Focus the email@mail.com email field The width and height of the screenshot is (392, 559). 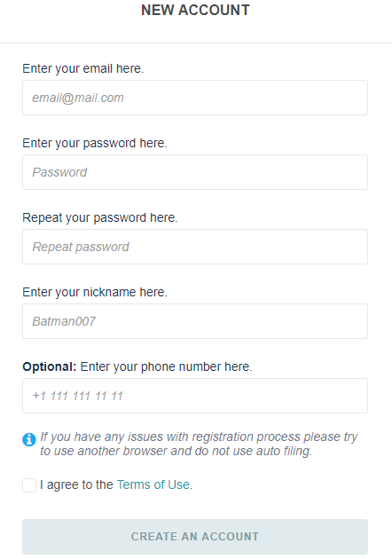tap(195, 98)
